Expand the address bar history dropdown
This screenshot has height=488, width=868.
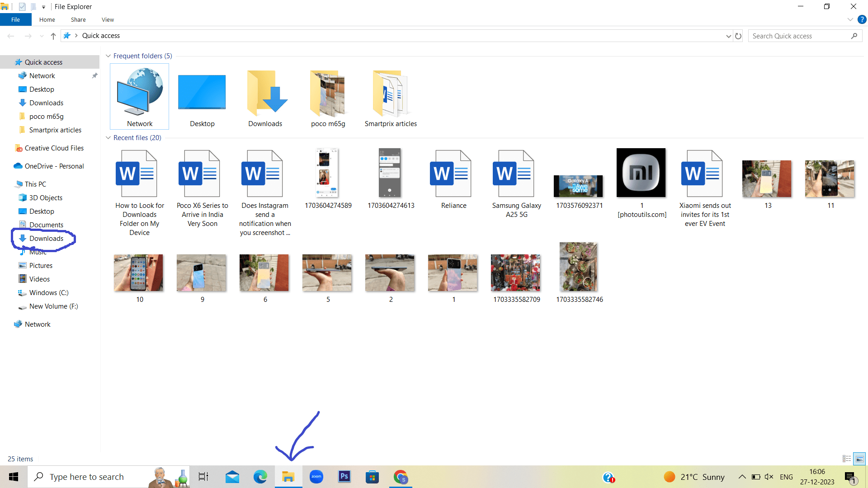(728, 36)
